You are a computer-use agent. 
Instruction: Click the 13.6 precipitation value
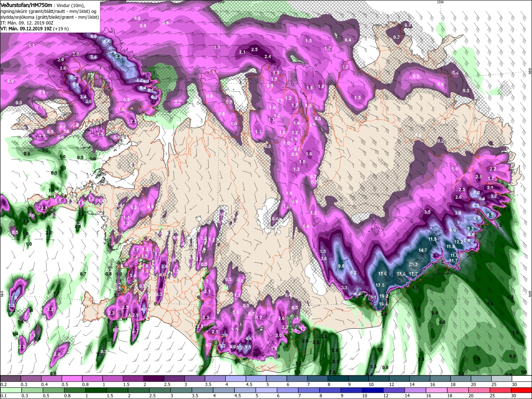380,285
